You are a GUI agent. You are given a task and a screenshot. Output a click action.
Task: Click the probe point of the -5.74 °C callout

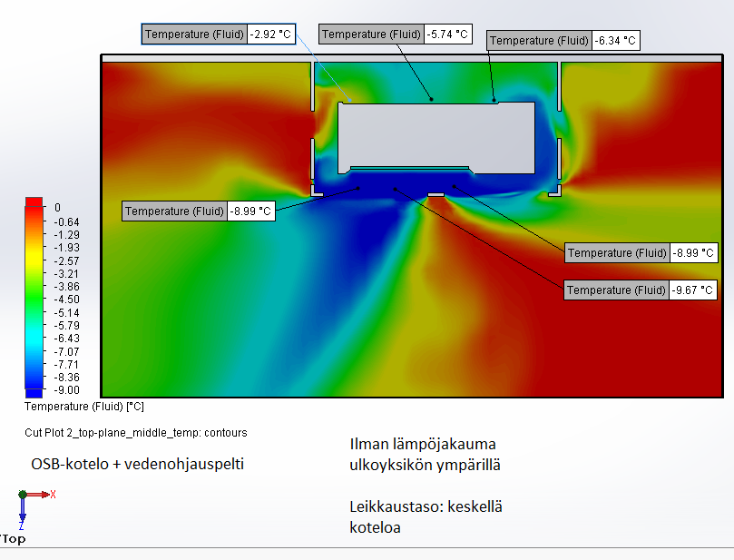coord(431,99)
